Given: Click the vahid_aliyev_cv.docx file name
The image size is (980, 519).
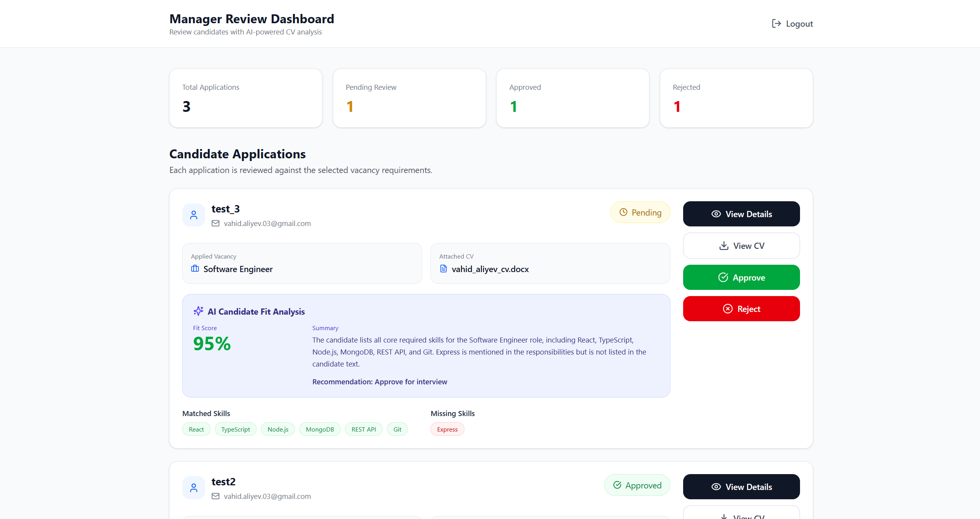Looking at the screenshot, I should click(490, 269).
